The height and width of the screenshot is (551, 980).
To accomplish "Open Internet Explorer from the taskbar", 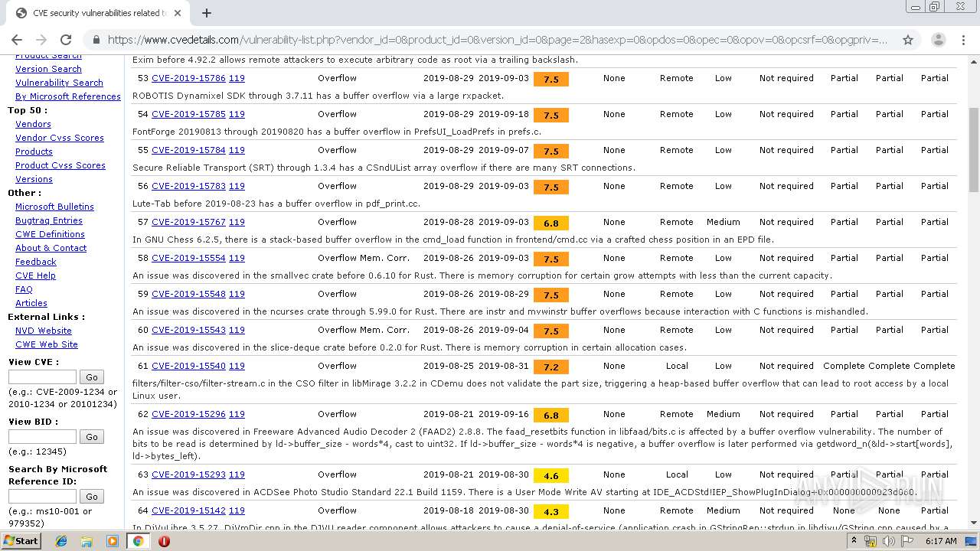I will click(61, 541).
